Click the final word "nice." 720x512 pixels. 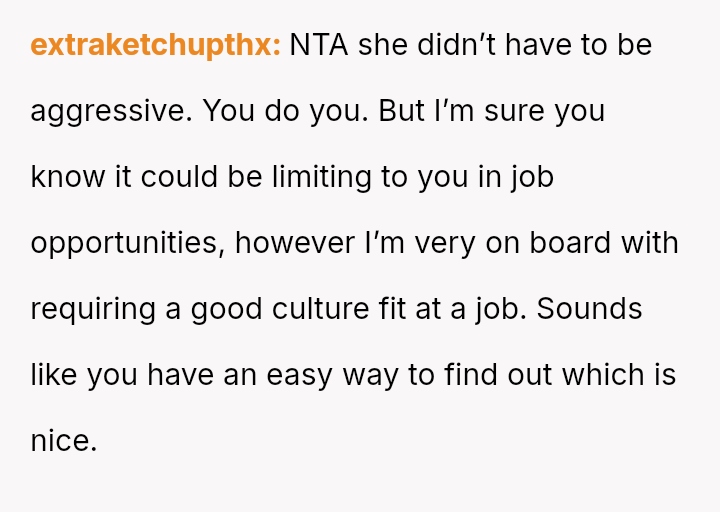click(63, 441)
